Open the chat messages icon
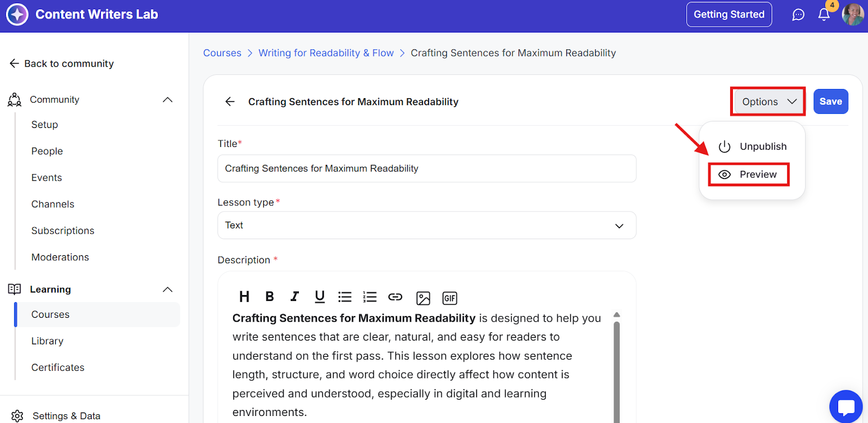 pyautogui.click(x=798, y=15)
